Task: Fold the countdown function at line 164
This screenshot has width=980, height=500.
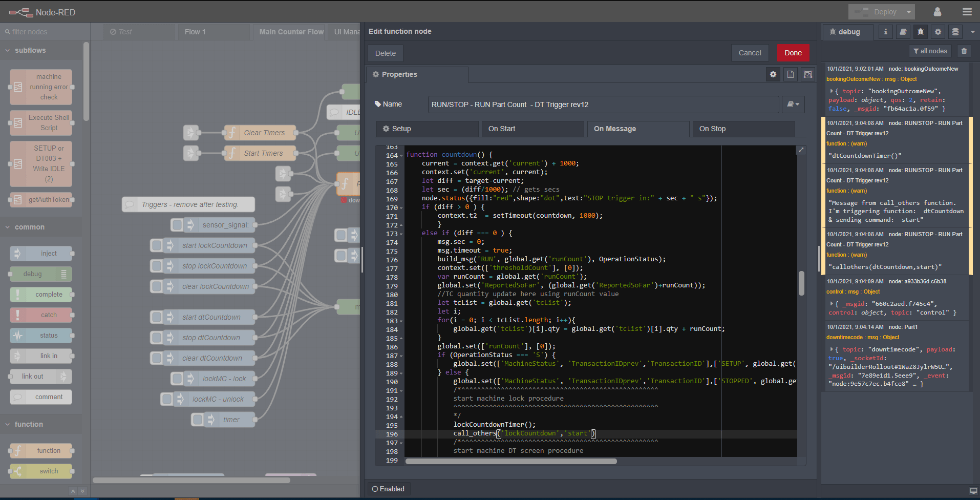Action: tap(401, 155)
